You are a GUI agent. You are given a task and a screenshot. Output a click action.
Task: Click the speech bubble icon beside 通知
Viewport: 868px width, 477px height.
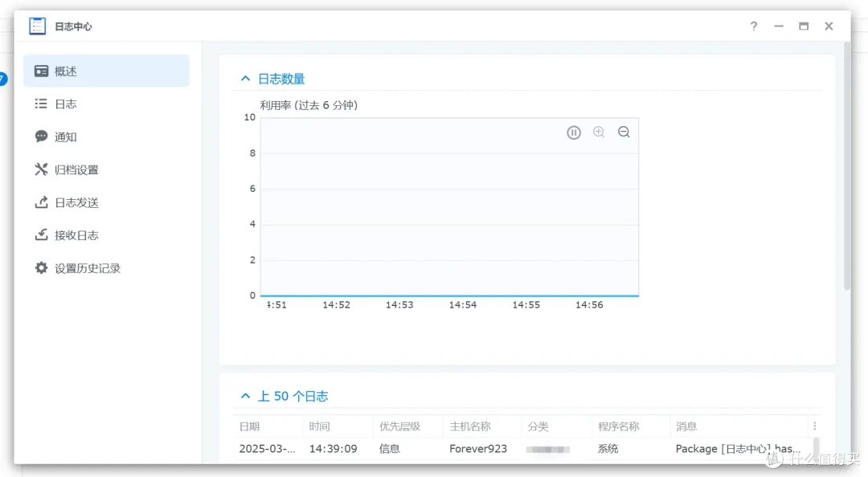[41, 137]
